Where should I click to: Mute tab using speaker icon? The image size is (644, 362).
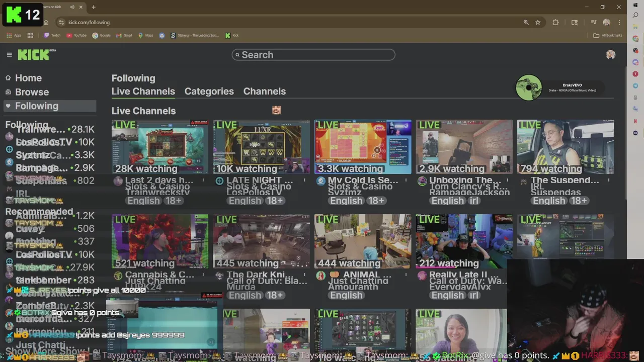pyautogui.click(x=73, y=7)
